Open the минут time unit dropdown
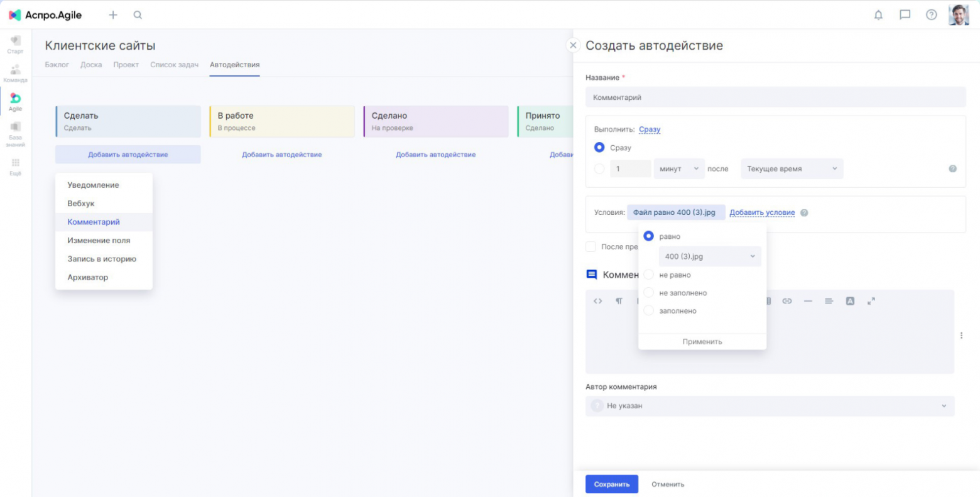Image resolution: width=980 pixels, height=497 pixels. (678, 168)
